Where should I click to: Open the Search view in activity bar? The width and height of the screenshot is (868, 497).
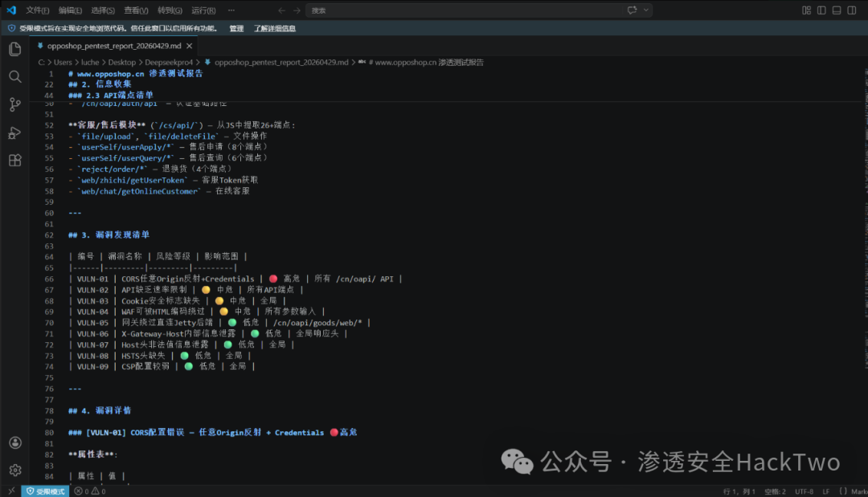[x=15, y=76]
